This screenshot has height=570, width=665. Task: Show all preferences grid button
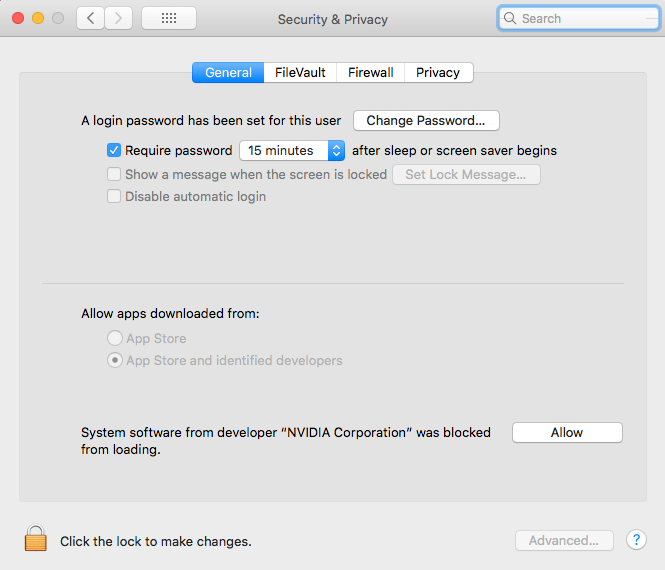169,18
